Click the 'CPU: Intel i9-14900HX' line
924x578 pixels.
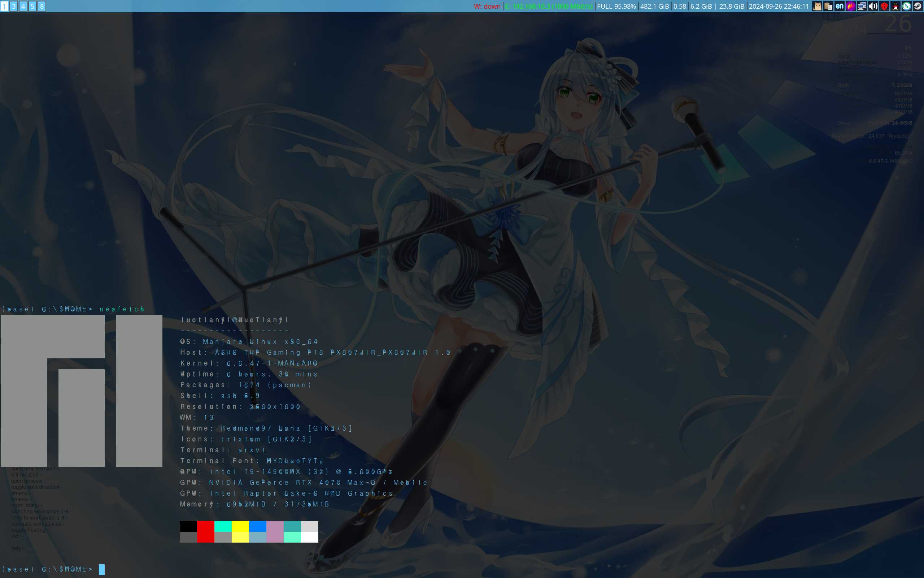click(x=286, y=472)
